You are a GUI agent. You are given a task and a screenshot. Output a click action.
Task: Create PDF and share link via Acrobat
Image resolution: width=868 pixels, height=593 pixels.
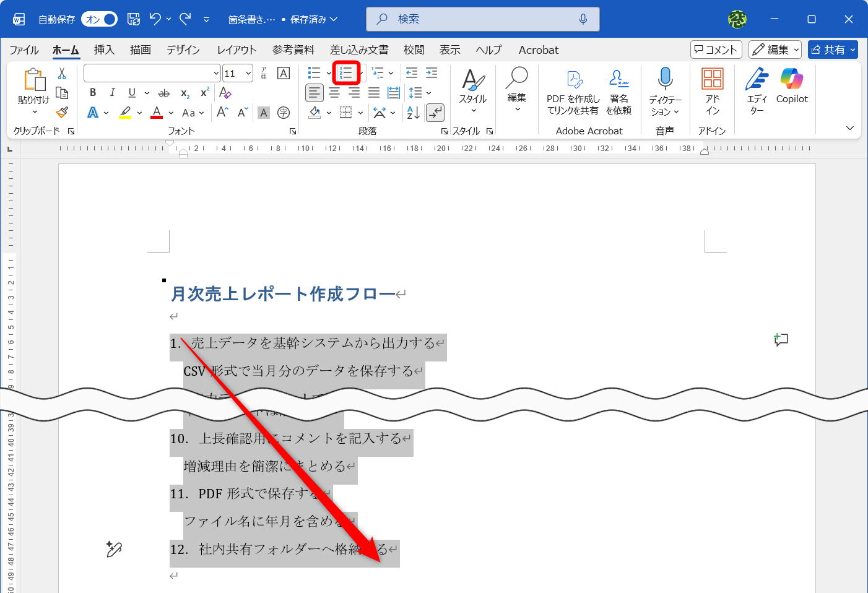pos(575,91)
